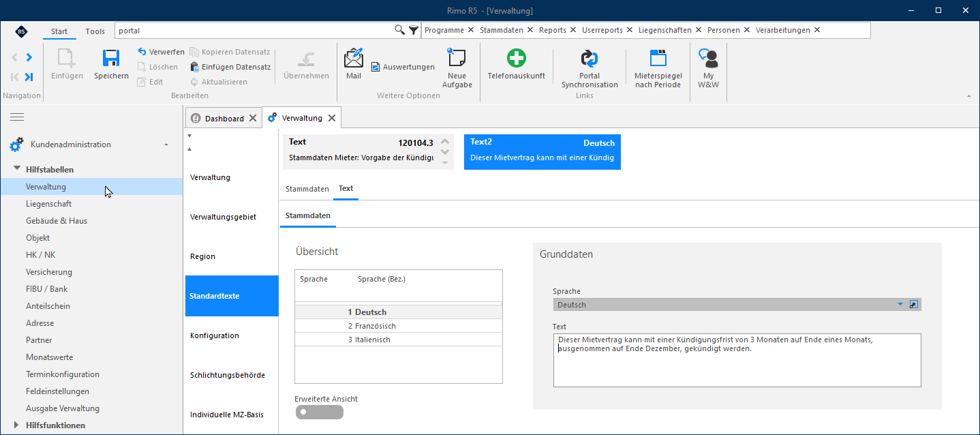Click the R5 application logo
The image size is (980, 435).
tap(22, 31)
